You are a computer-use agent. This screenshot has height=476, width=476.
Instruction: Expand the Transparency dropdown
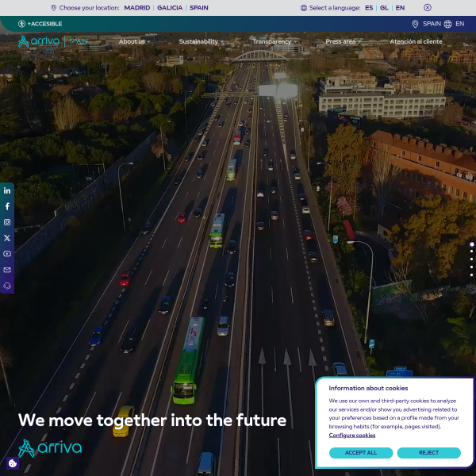[274, 41]
